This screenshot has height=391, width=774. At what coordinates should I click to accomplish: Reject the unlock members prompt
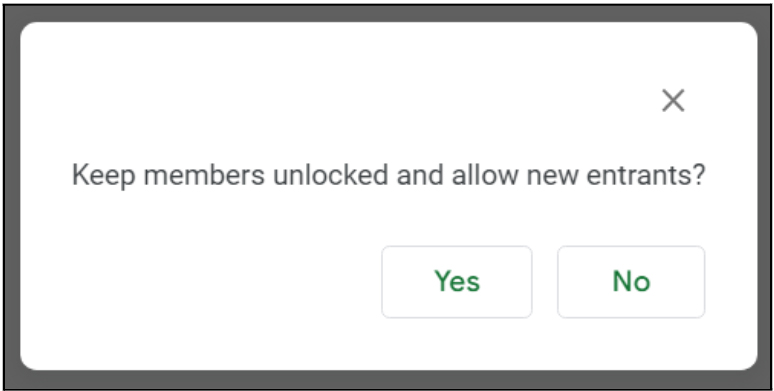click(x=631, y=282)
